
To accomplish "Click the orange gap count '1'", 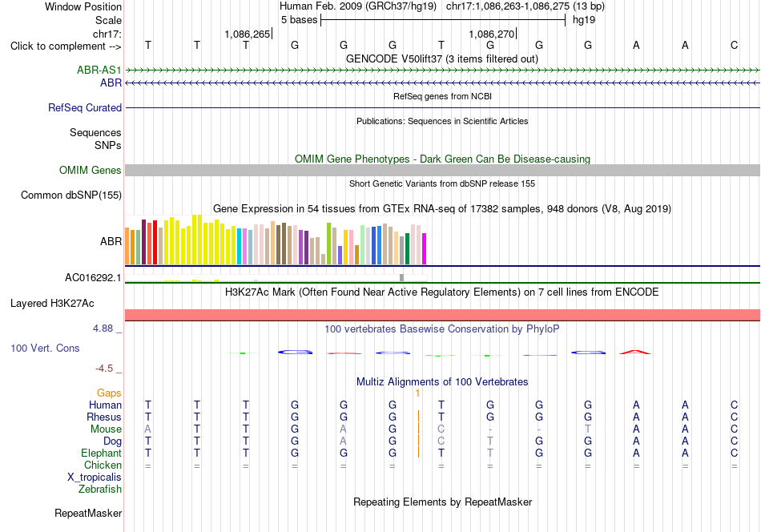I will (x=417, y=393).
